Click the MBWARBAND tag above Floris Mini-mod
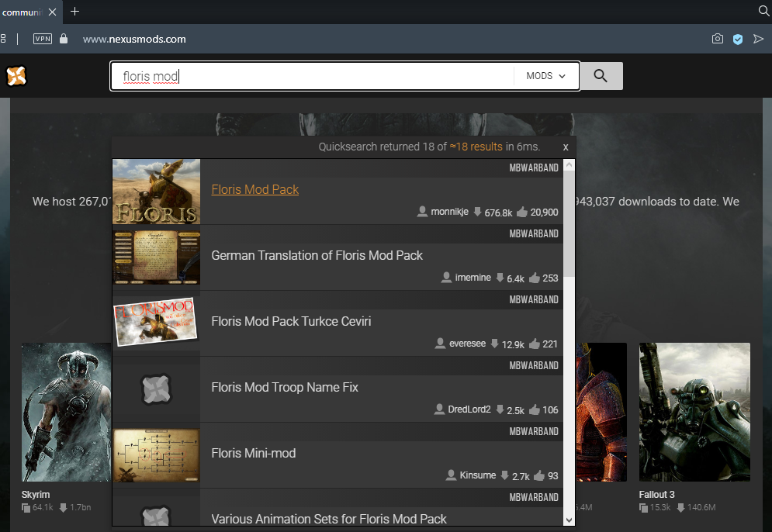The height and width of the screenshot is (532, 772). click(x=534, y=432)
